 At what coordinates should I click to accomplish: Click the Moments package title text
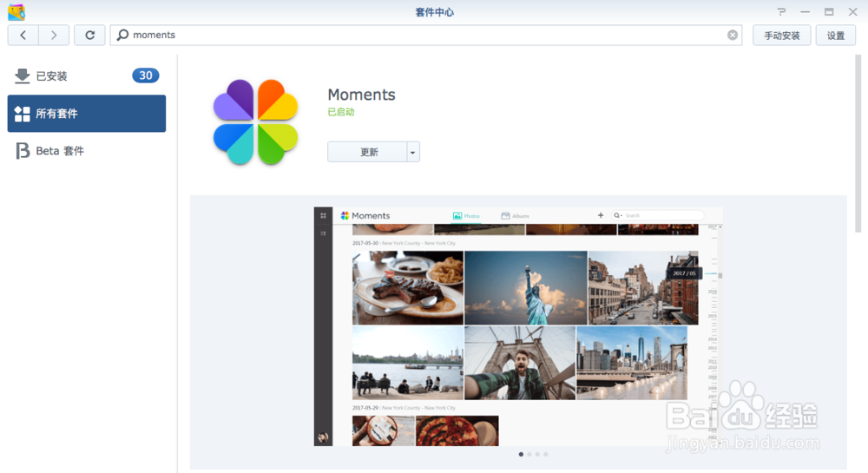[361, 95]
